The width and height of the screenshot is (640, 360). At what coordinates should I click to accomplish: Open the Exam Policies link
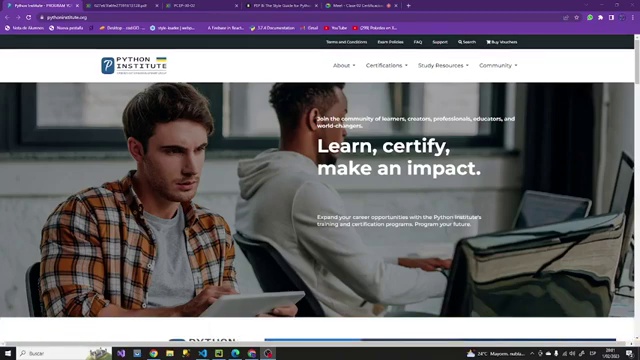390,42
